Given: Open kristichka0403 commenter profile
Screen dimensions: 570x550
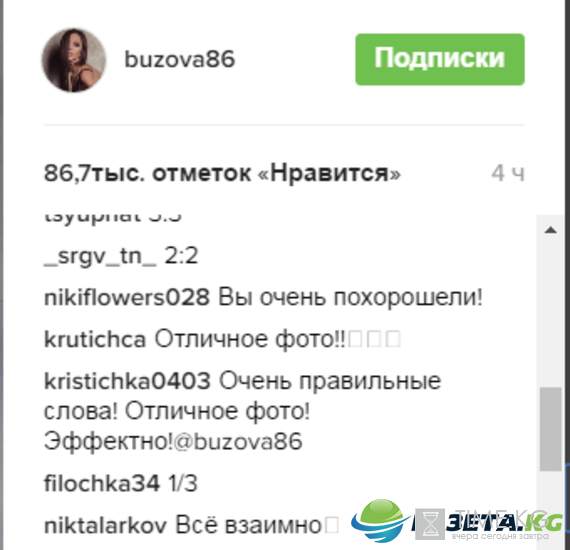Looking at the screenshot, I should point(127,381).
